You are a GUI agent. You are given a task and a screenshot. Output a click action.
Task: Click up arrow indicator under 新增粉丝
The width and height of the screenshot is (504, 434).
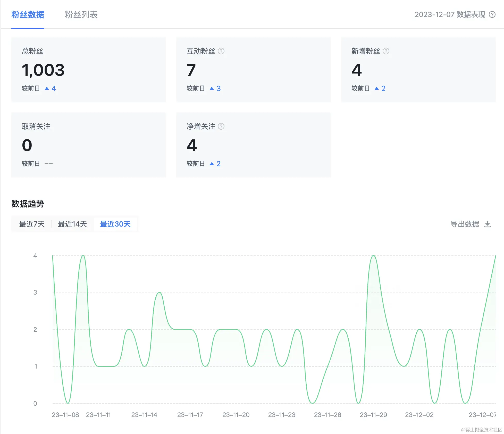376,88
